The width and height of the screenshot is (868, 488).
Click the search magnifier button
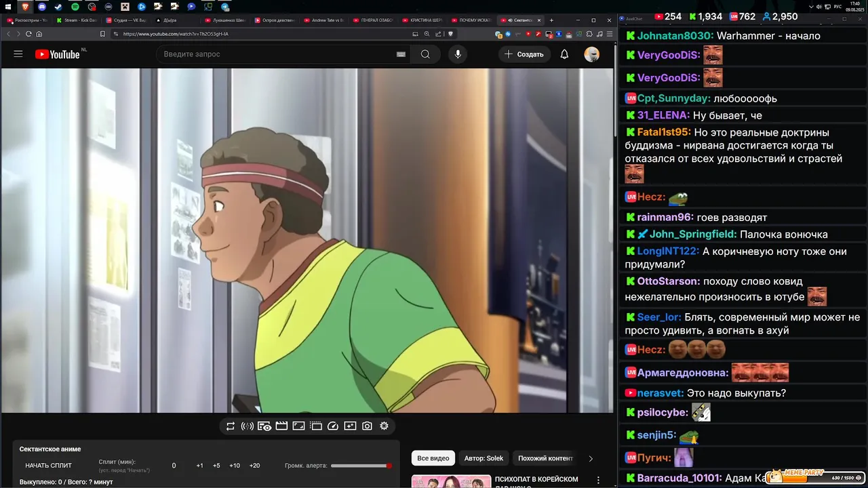click(425, 54)
